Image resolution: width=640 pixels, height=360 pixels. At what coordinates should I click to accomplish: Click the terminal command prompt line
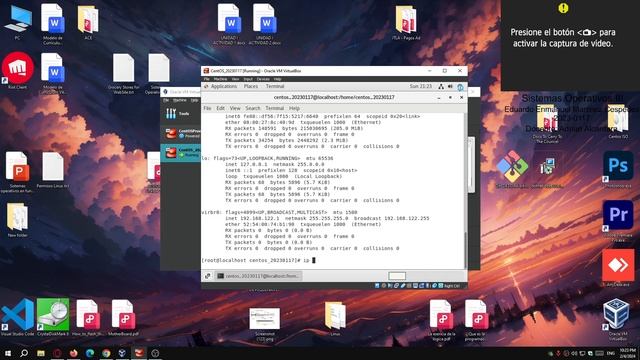pos(258,260)
